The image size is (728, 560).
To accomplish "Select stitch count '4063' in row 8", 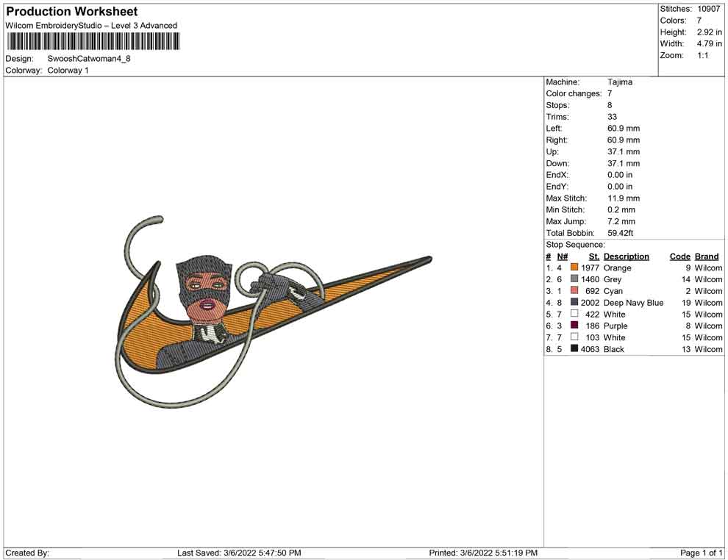I will 590,349.
